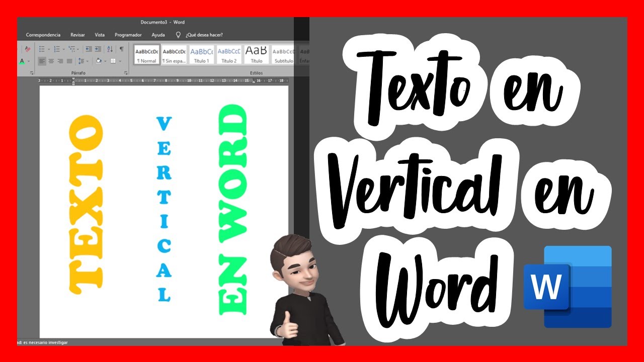Create a multilevel list
Screen dimensions: 644x362
tap(71, 49)
